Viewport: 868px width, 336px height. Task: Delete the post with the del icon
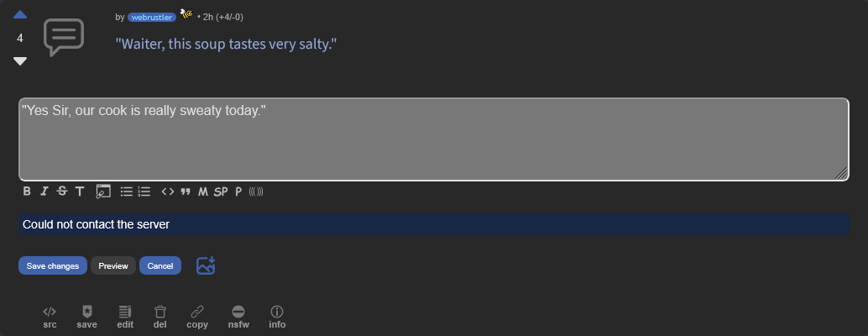point(160,316)
